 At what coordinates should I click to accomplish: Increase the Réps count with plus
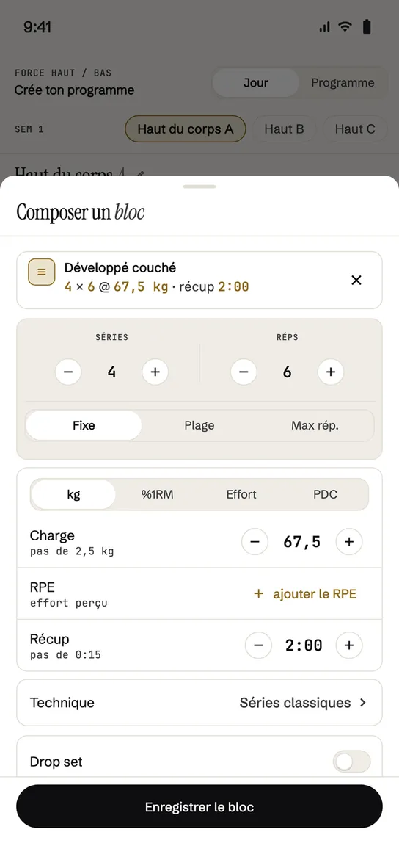click(331, 372)
